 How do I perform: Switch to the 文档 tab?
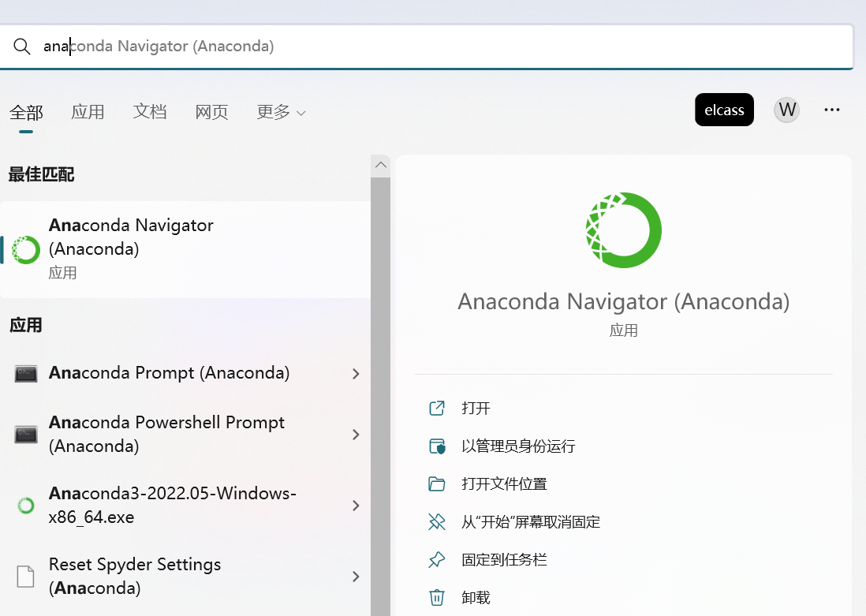pyautogui.click(x=150, y=111)
